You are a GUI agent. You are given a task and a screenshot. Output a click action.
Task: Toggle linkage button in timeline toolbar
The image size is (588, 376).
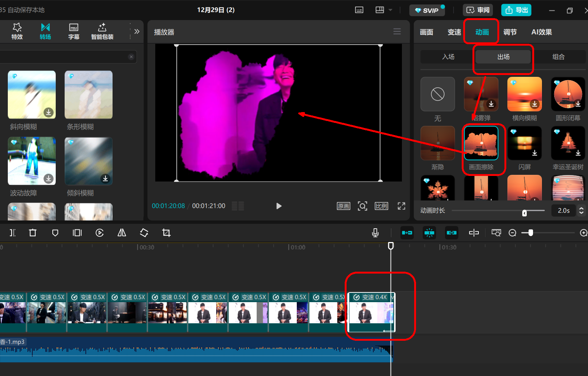452,233
